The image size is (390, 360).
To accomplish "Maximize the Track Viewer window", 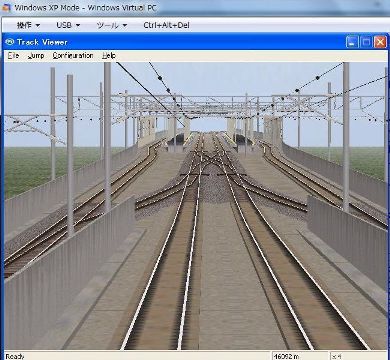I will pos(366,42).
